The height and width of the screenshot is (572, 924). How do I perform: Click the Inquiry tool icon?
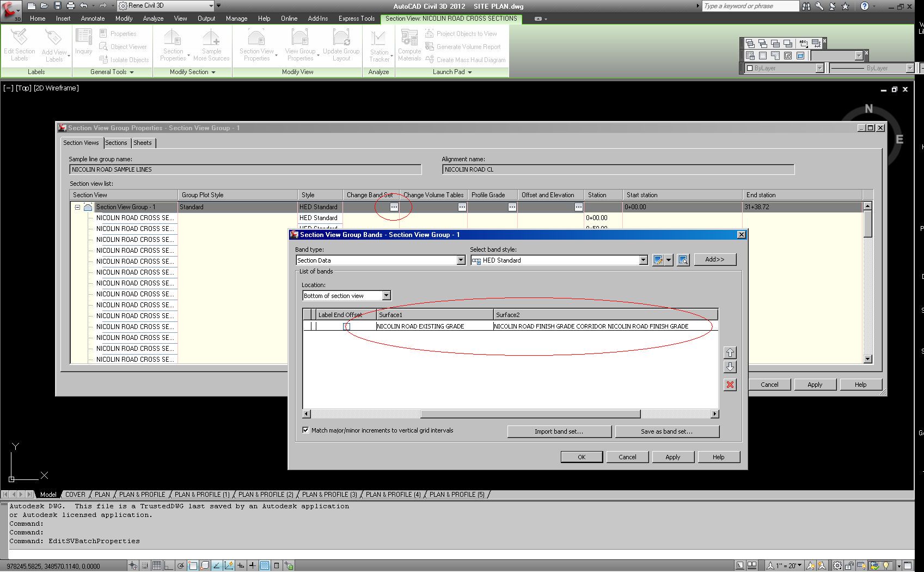83,41
